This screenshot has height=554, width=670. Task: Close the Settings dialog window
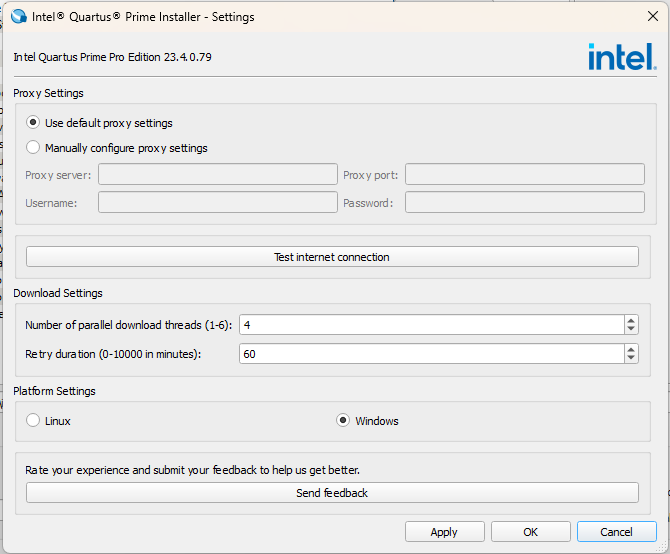[652, 16]
